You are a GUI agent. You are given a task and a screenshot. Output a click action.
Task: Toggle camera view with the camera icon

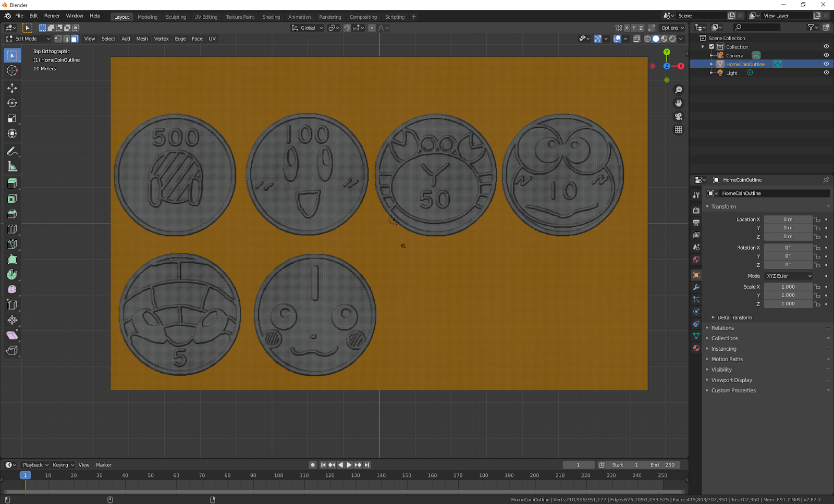(678, 116)
